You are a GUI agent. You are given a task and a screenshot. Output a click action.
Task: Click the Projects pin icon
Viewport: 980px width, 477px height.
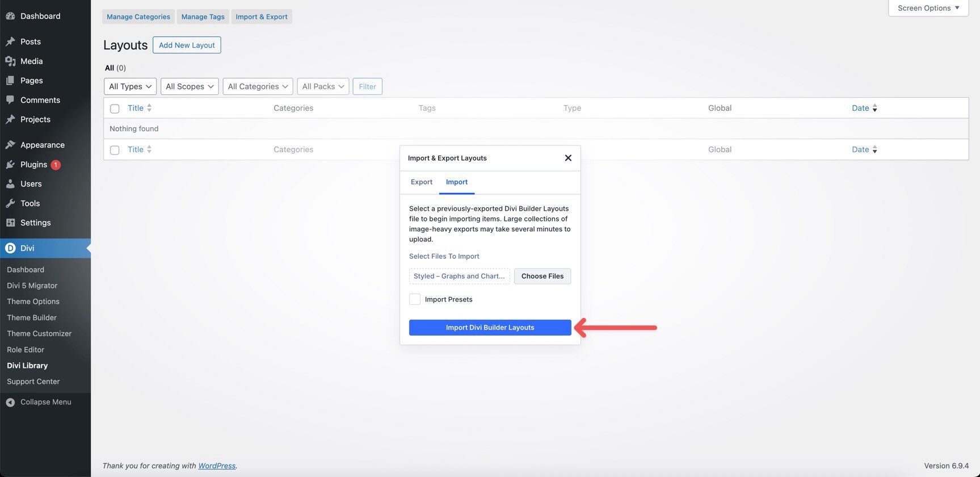[x=10, y=119]
